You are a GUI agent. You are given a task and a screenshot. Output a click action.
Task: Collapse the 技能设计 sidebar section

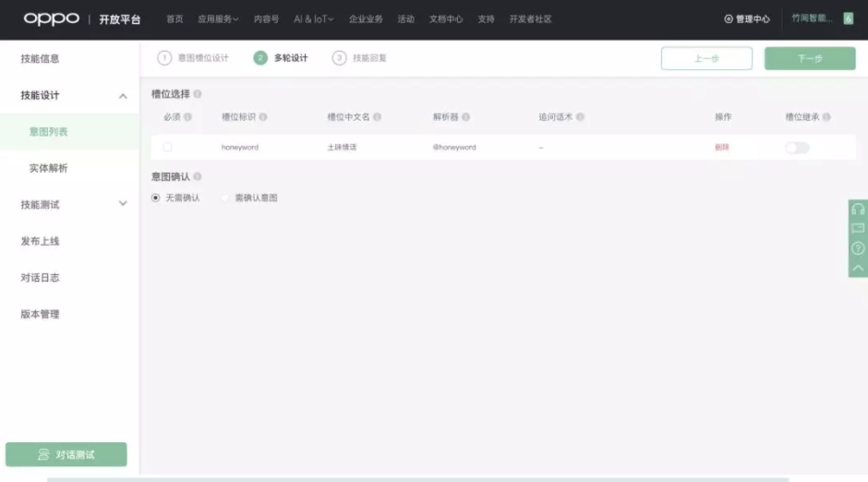[123, 96]
